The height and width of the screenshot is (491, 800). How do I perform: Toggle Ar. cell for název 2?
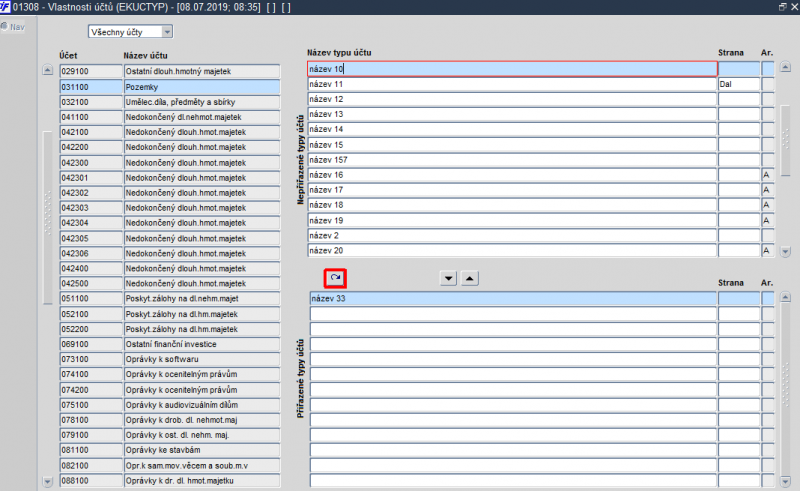pyautogui.click(x=767, y=235)
